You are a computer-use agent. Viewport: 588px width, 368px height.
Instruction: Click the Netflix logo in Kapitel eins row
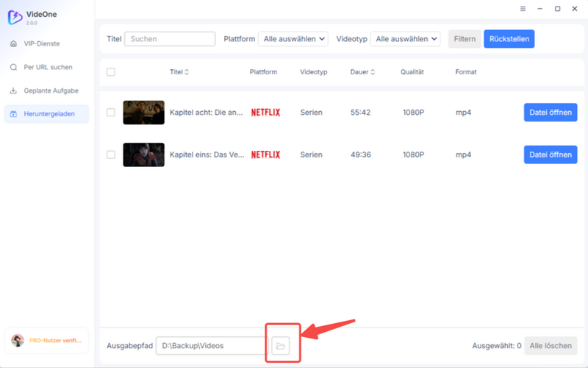tap(265, 155)
